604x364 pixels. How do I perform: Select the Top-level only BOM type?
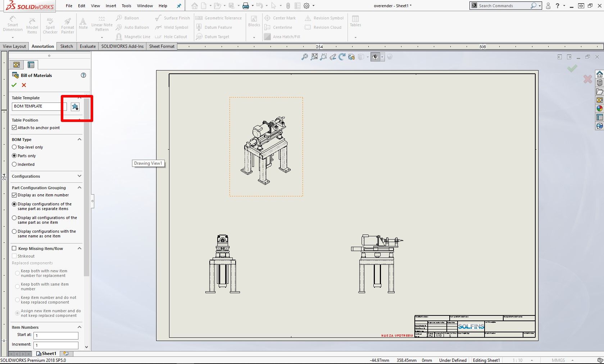pyautogui.click(x=14, y=147)
